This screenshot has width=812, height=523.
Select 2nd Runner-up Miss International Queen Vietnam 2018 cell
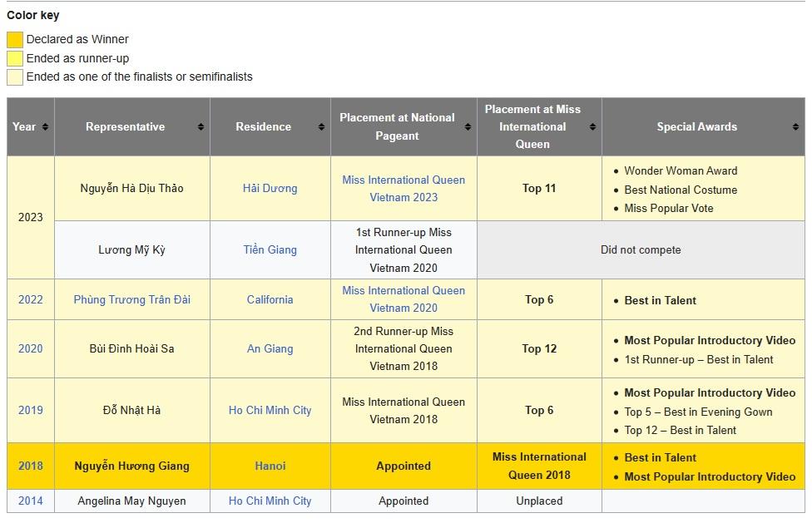point(404,348)
